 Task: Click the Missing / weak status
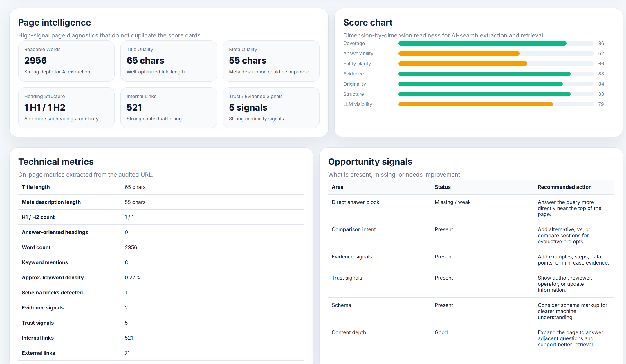(x=452, y=202)
